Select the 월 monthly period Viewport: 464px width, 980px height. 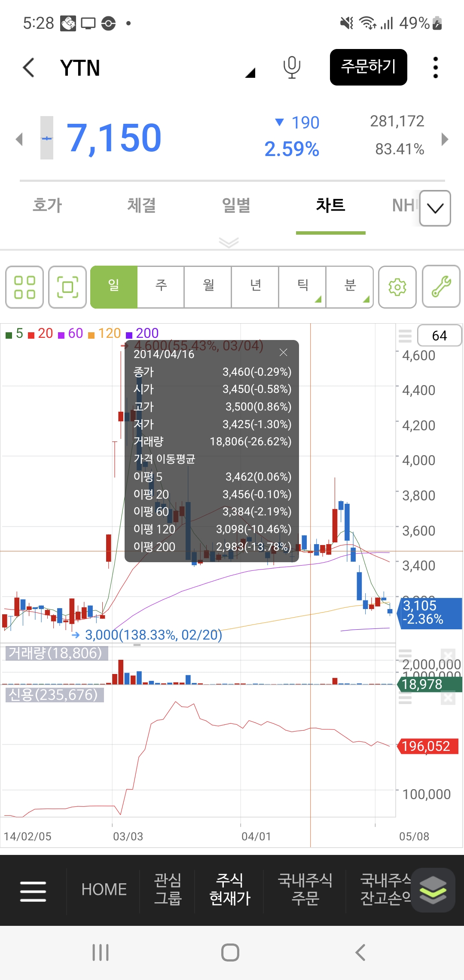pyautogui.click(x=208, y=287)
